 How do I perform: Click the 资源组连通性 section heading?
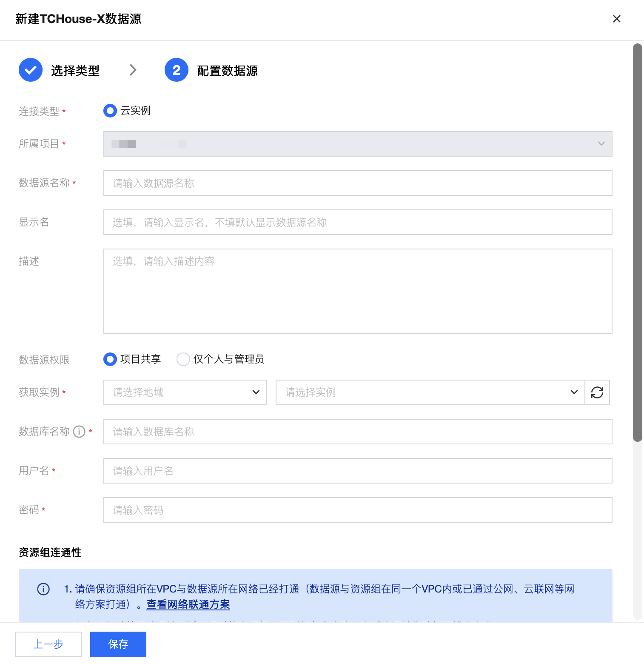(50, 552)
